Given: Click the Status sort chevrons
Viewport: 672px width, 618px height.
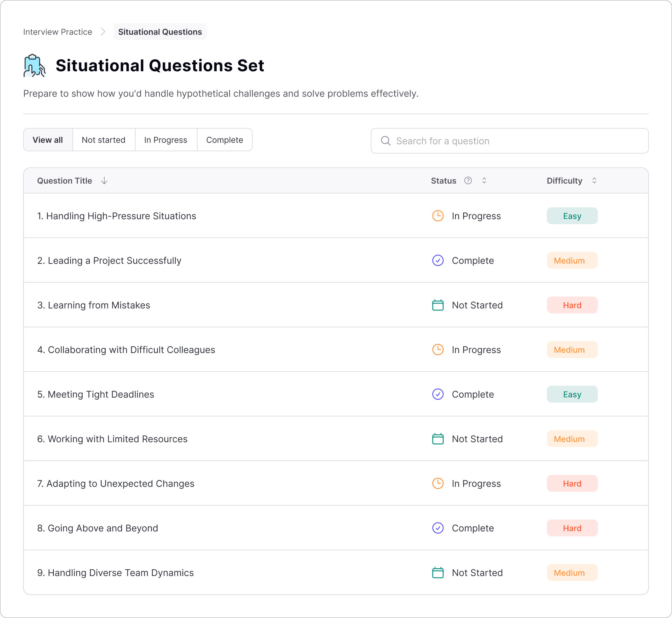Looking at the screenshot, I should coord(484,181).
